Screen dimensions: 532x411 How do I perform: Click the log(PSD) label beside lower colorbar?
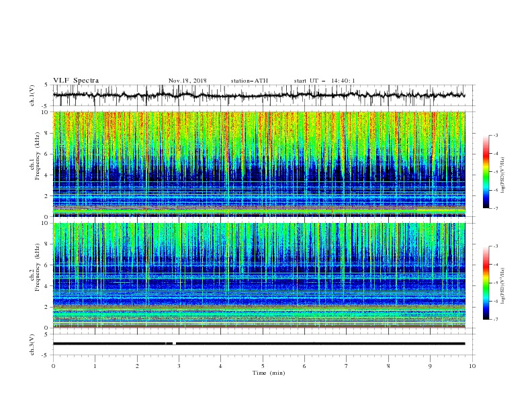click(503, 286)
